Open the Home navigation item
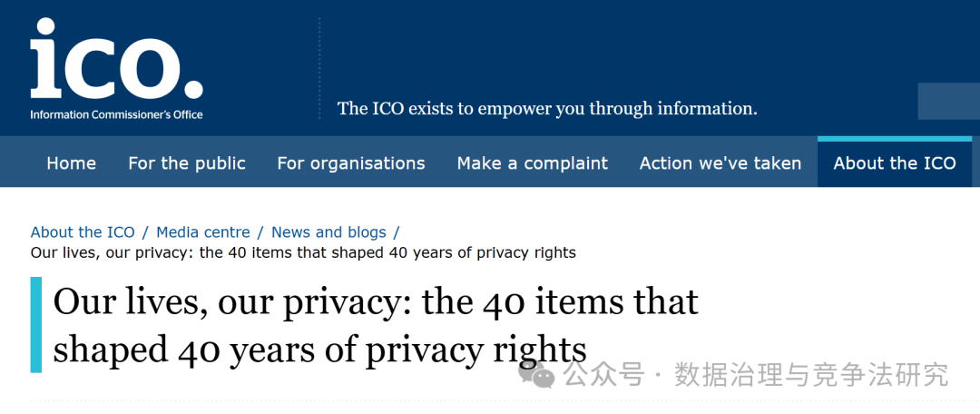980x414 pixels. (71, 163)
